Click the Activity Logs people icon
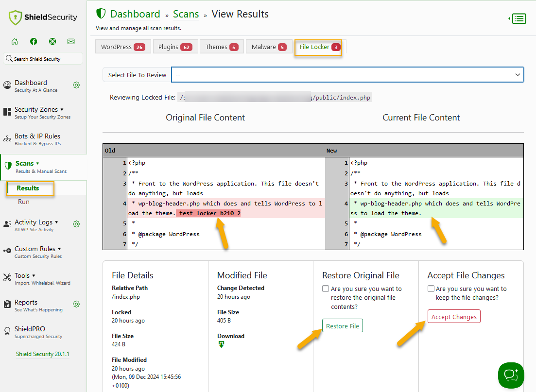 [x=7, y=224]
